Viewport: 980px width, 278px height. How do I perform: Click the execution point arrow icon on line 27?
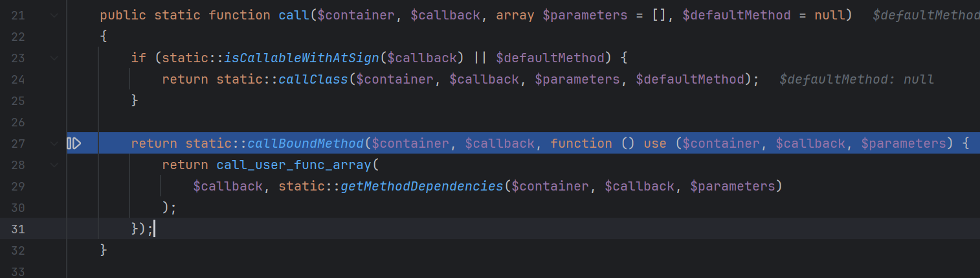74,143
